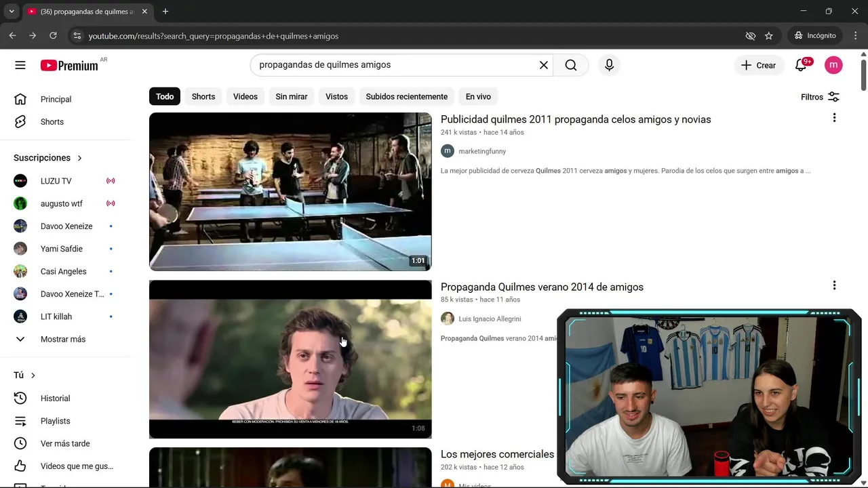Click the Incógnito profile indicator
Screen dimensions: 868x488
tap(815, 36)
